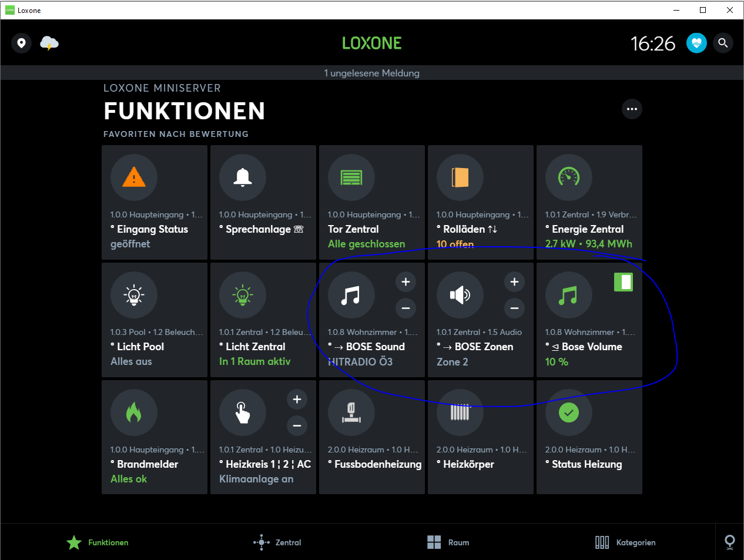Open the blue system health heart icon
The height and width of the screenshot is (560, 744).
(696, 43)
